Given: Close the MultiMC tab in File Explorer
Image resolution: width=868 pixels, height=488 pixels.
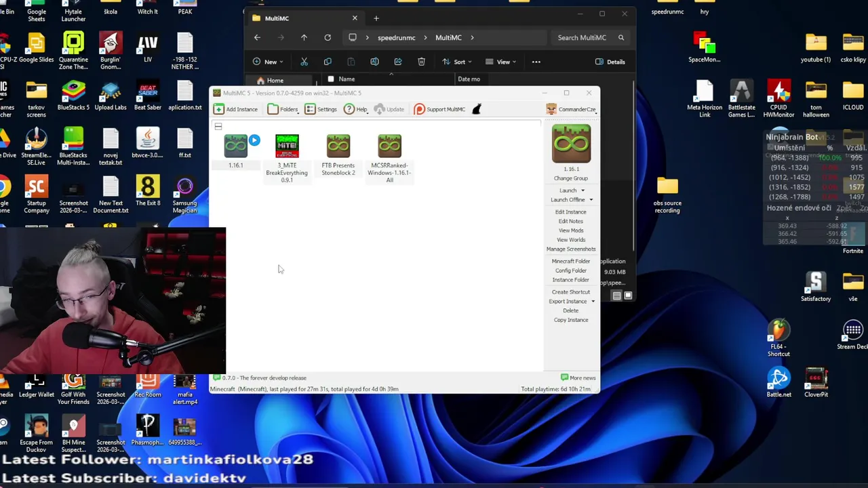Looking at the screenshot, I should coord(355,18).
